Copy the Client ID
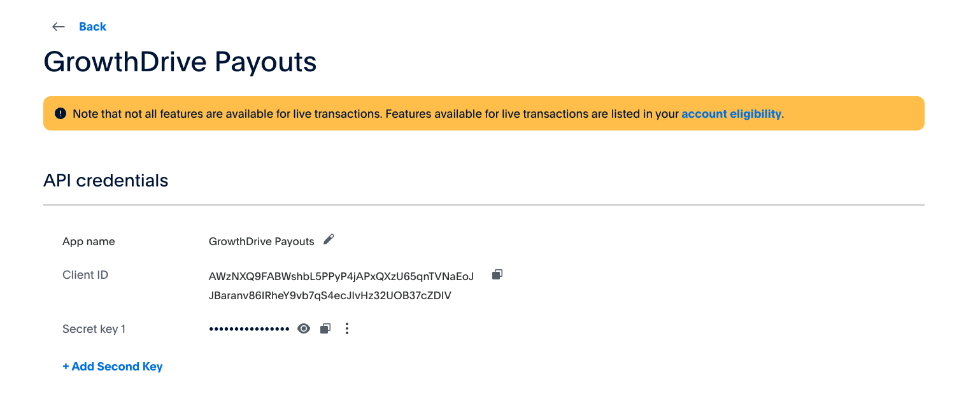Screen dimensions: 980x394 (497, 274)
